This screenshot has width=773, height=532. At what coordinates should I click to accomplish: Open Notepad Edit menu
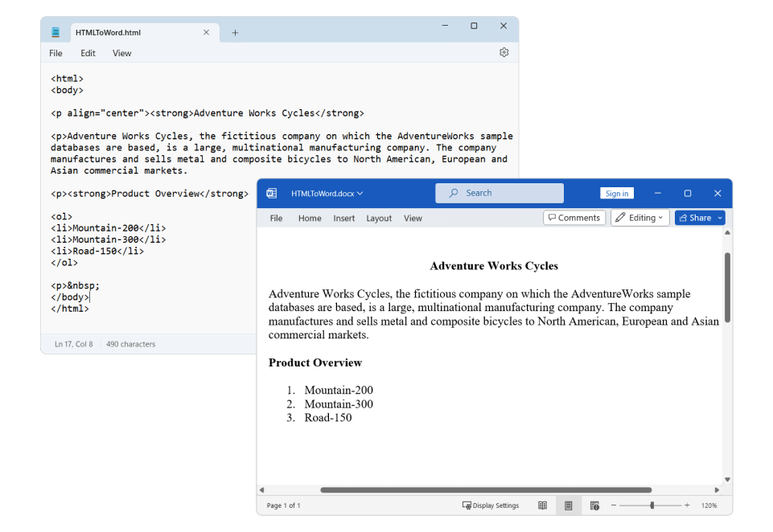point(88,53)
